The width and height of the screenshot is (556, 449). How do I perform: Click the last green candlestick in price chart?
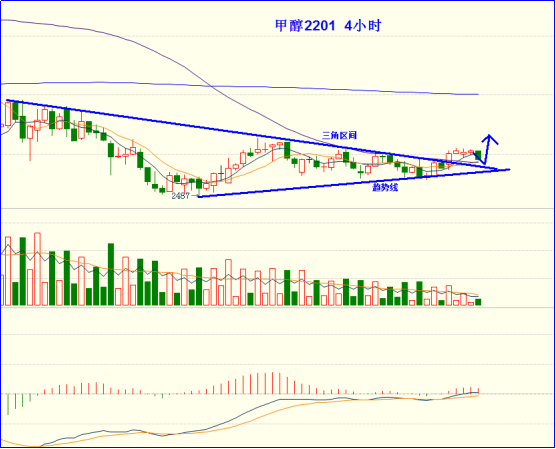click(478, 155)
